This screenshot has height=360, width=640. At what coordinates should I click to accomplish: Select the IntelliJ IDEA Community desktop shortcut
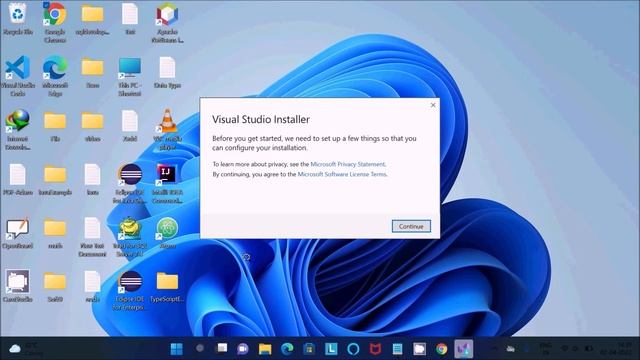tap(167, 184)
